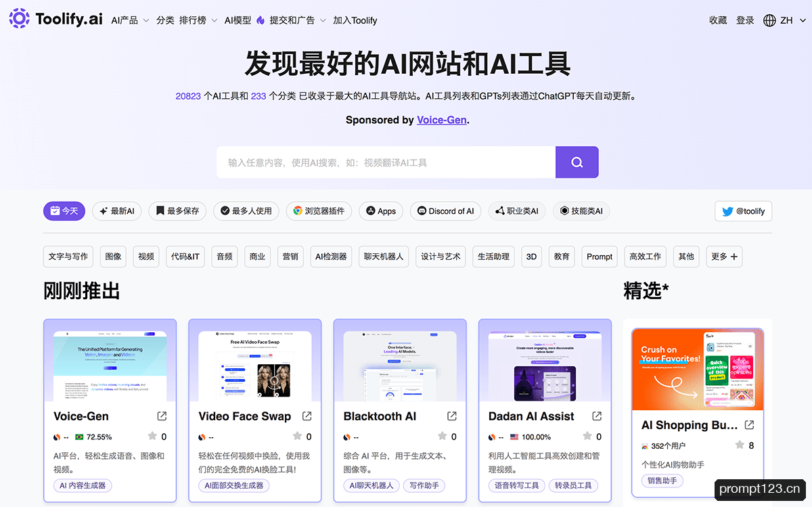
Task: Select the 商业 category
Action: [257, 257]
